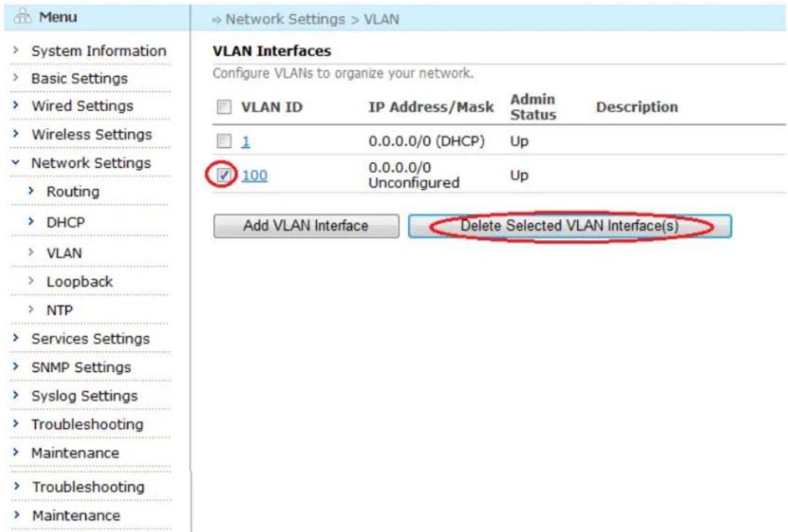Expand the first Troubleshooting chevron
788x532 pixels.
tap(16, 423)
